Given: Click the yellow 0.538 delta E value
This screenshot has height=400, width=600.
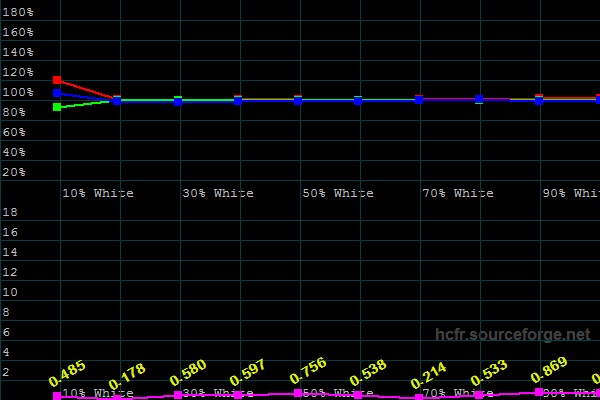Looking at the screenshot, I should [368, 373].
